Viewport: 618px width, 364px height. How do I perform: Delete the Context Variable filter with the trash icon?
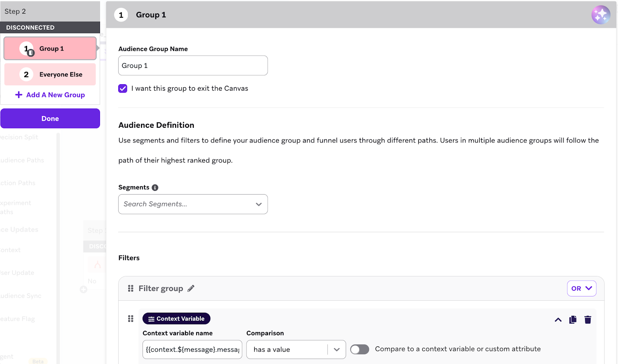[588, 320]
